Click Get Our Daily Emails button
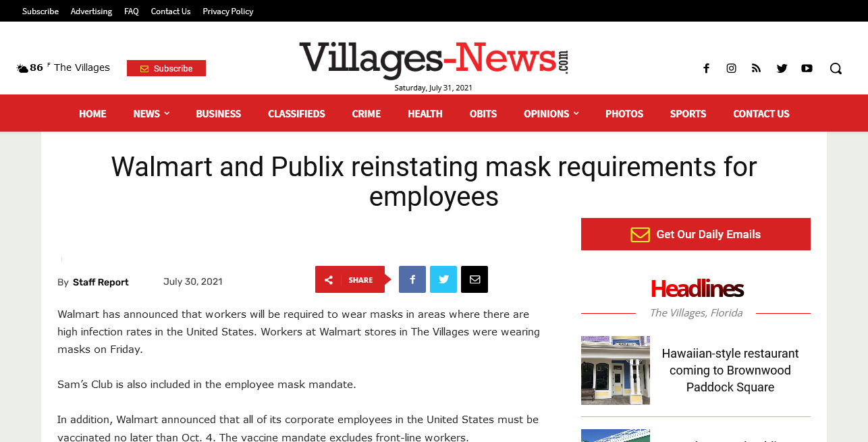 [x=696, y=234]
